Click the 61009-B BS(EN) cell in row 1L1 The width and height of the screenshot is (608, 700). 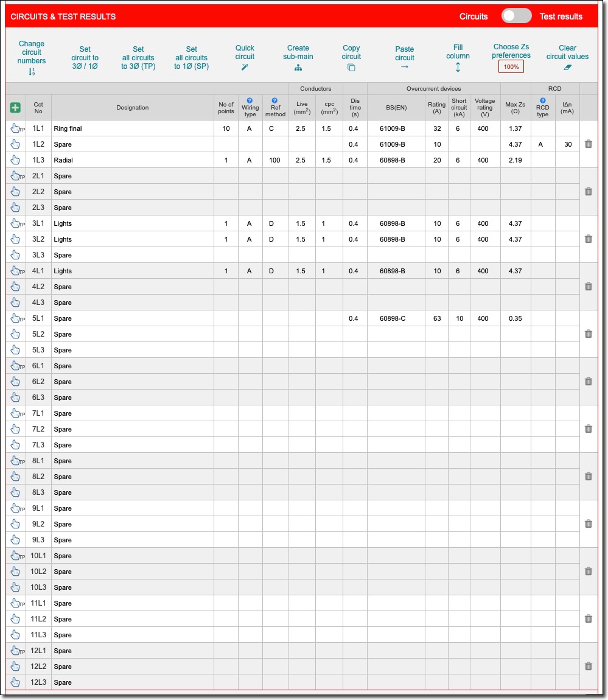coord(396,128)
